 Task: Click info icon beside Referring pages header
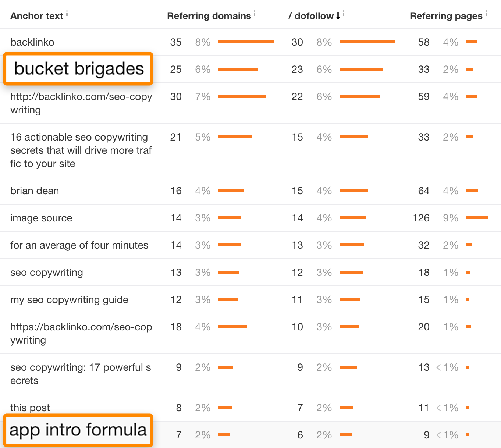point(486,14)
